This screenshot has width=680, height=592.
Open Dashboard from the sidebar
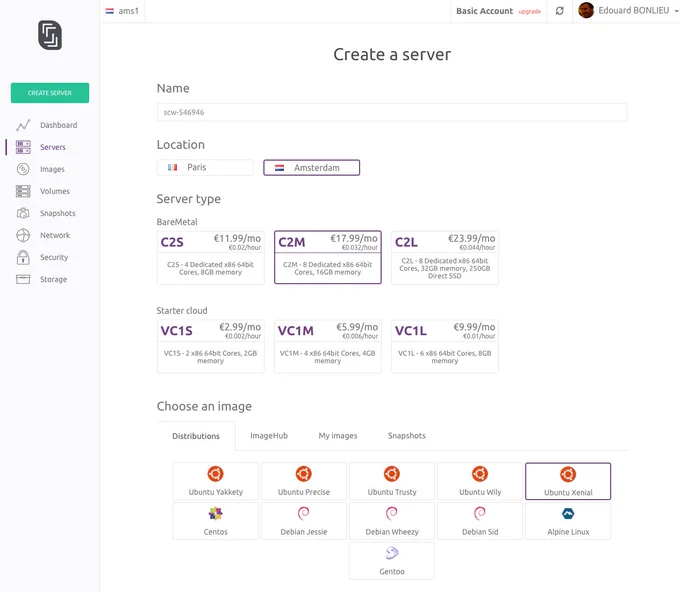point(59,125)
